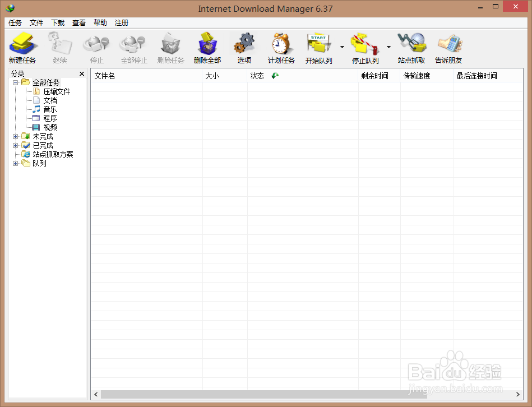Open the 下载 menu
This screenshot has height=407, width=532.
tap(58, 23)
